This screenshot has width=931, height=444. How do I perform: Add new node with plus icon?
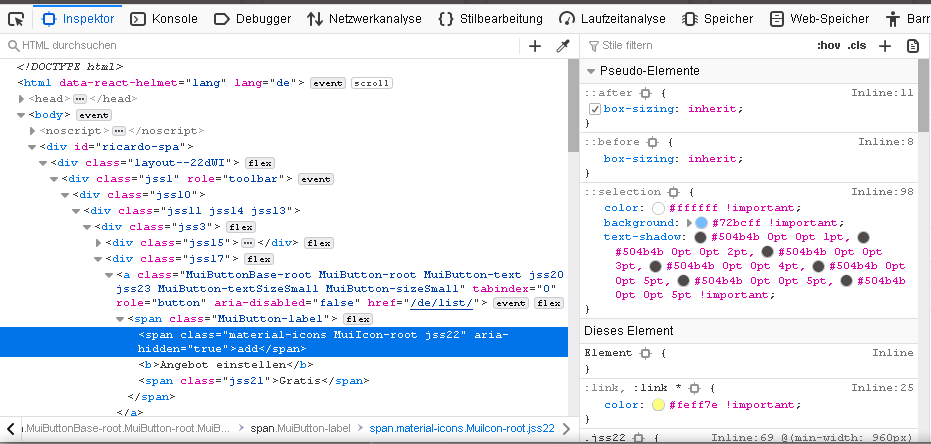pos(535,46)
